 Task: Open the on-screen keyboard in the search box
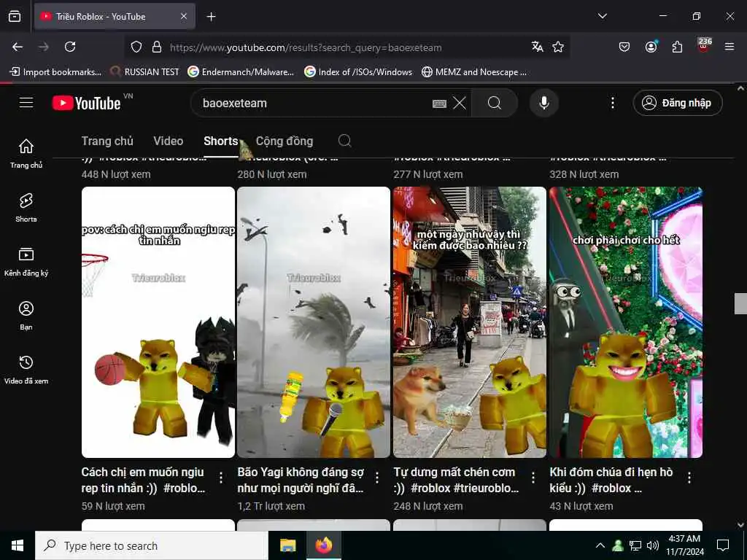439,104
